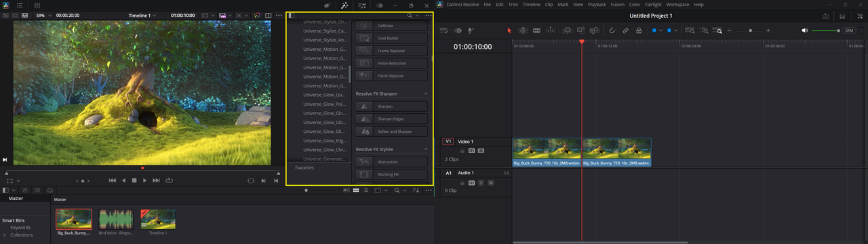Open the effects magic wand panel icon

point(345,5)
